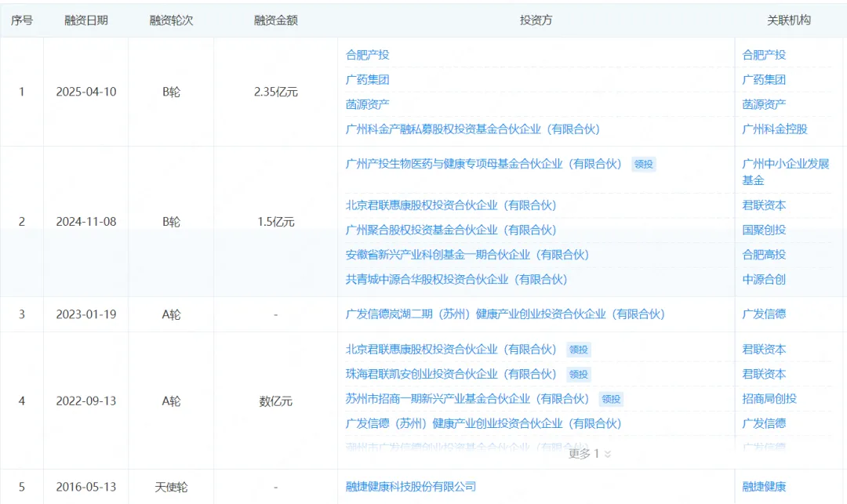Select the date 2024-11-08
The height and width of the screenshot is (504, 847).
coord(86,222)
